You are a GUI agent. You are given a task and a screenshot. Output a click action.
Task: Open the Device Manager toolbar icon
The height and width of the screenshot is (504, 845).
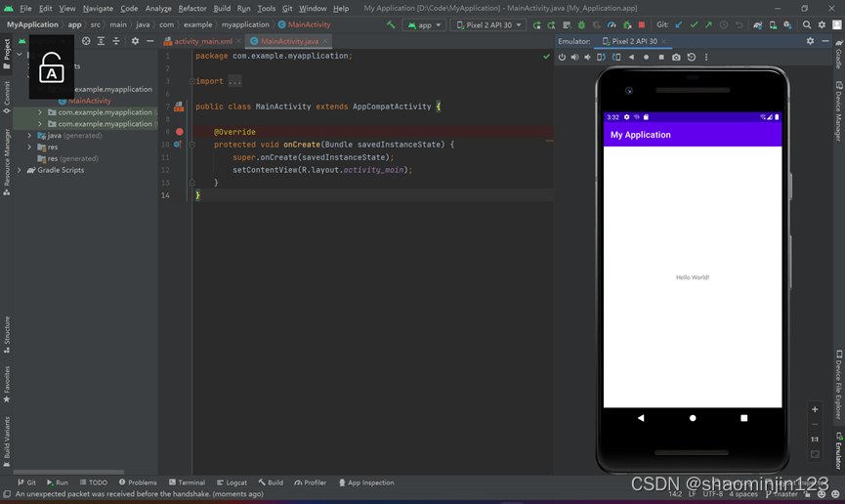pyautogui.click(x=773, y=24)
